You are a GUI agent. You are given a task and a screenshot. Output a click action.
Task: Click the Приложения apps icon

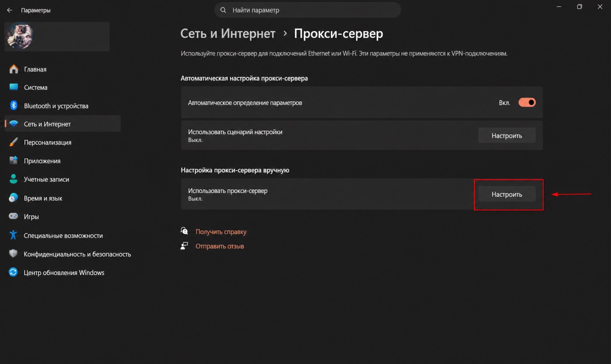point(14,160)
